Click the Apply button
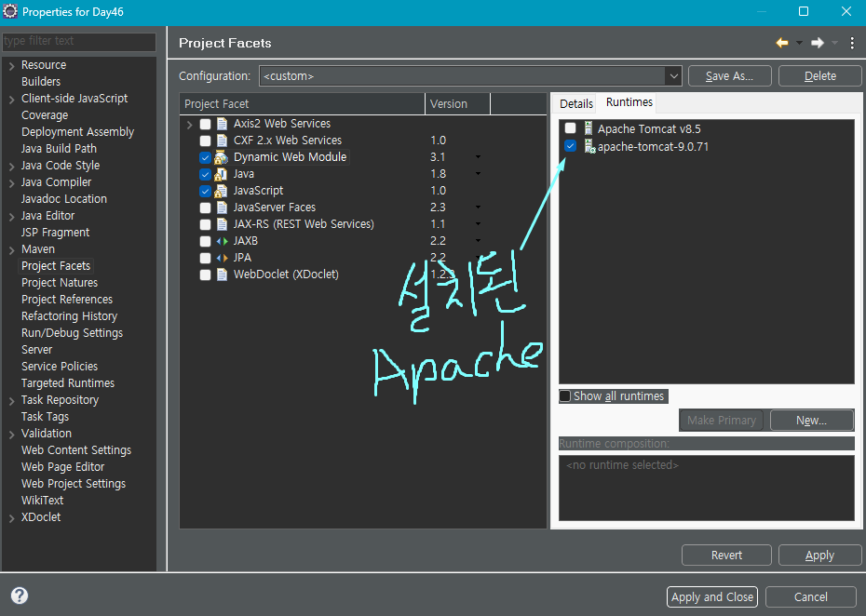866x616 pixels. click(x=819, y=556)
